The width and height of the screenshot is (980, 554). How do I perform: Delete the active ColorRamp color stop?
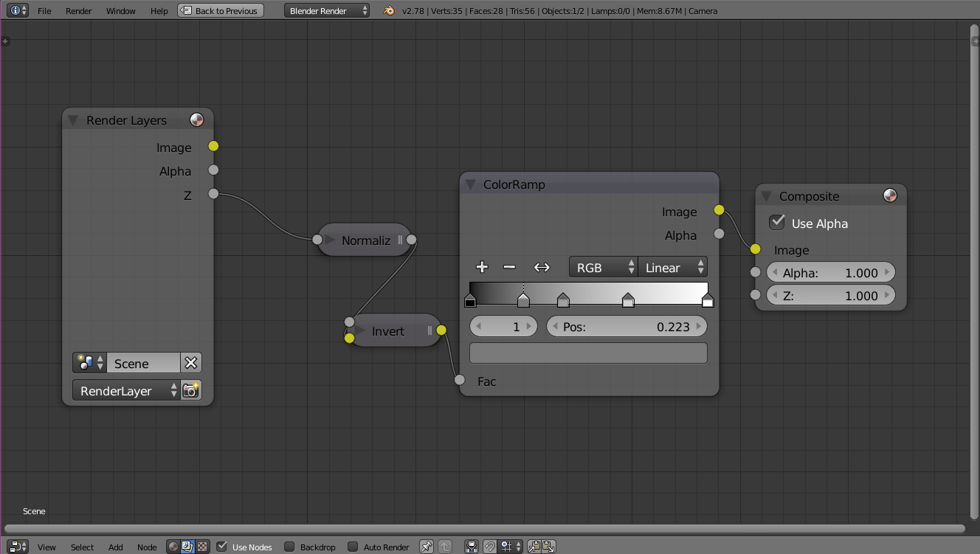click(509, 267)
